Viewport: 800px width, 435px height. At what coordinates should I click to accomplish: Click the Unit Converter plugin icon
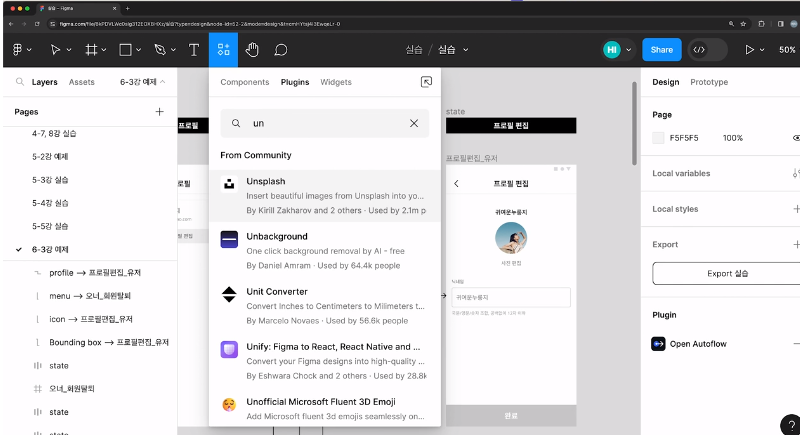(x=229, y=294)
